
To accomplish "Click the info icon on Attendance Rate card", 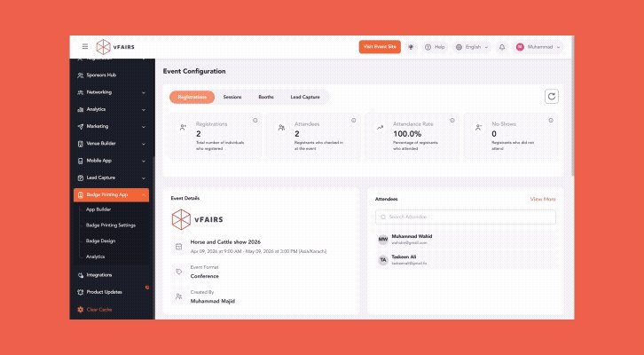I will tap(452, 120).
